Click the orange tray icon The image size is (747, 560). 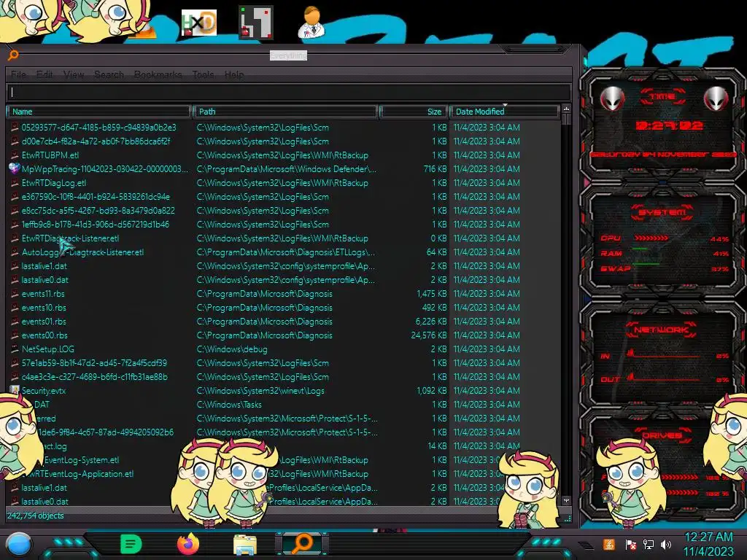tap(609, 544)
